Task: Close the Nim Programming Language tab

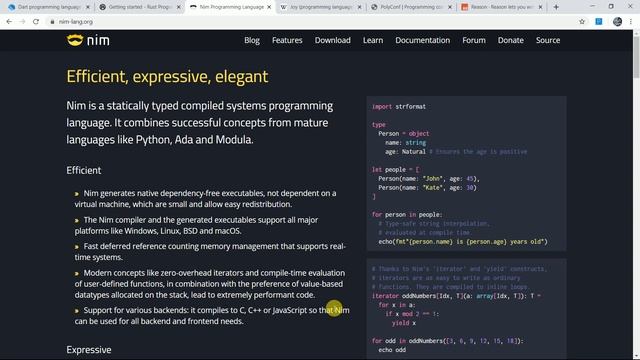Action: point(269,7)
